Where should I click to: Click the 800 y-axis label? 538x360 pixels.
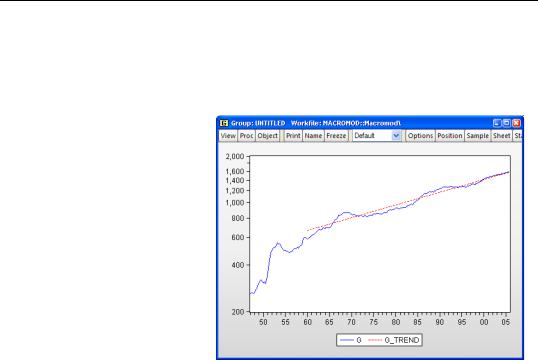[x=238, y=218]
